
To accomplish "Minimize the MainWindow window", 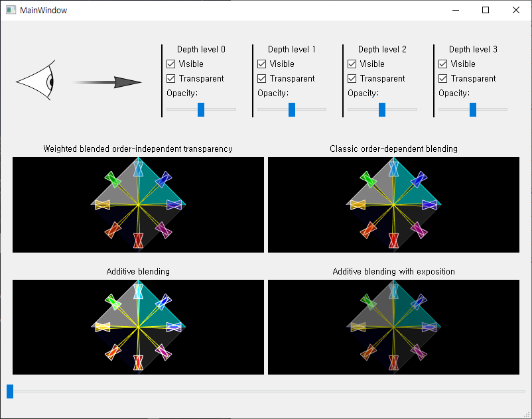I will [456, 10].
